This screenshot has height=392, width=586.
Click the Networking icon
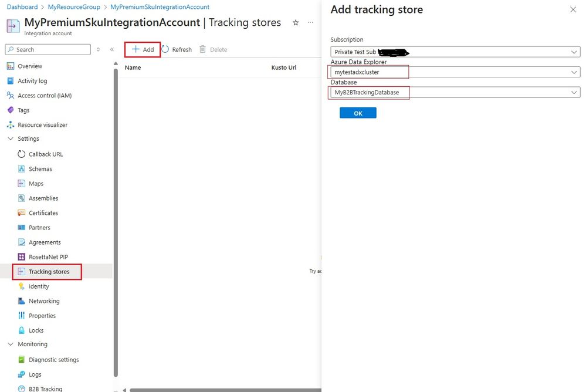(22, 301)
